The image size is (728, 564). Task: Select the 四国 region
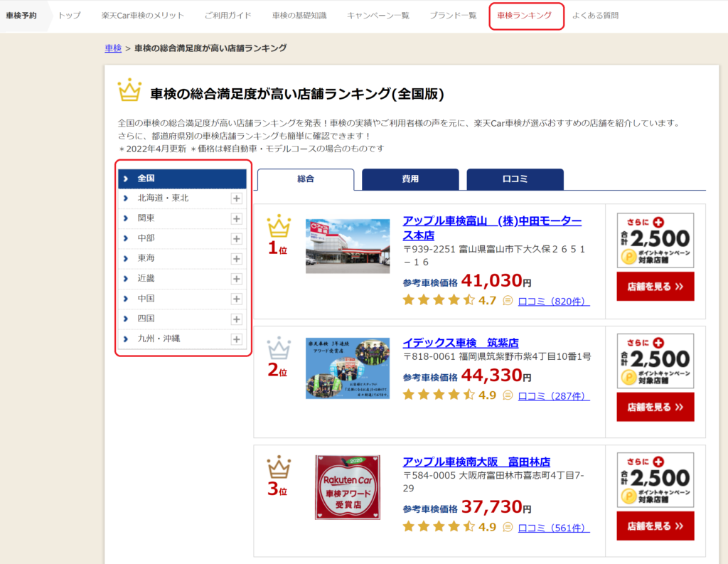point(146,319)
